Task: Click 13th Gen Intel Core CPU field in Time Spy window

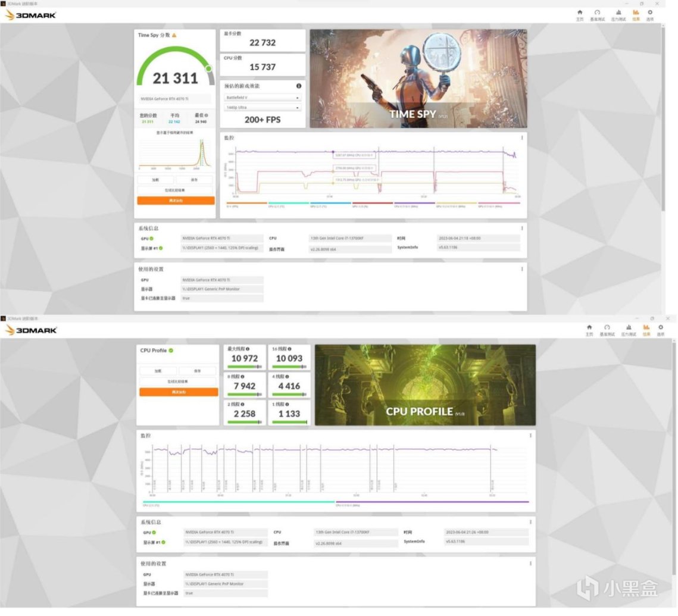Action: pyautogui.click(x=351, y=239)
